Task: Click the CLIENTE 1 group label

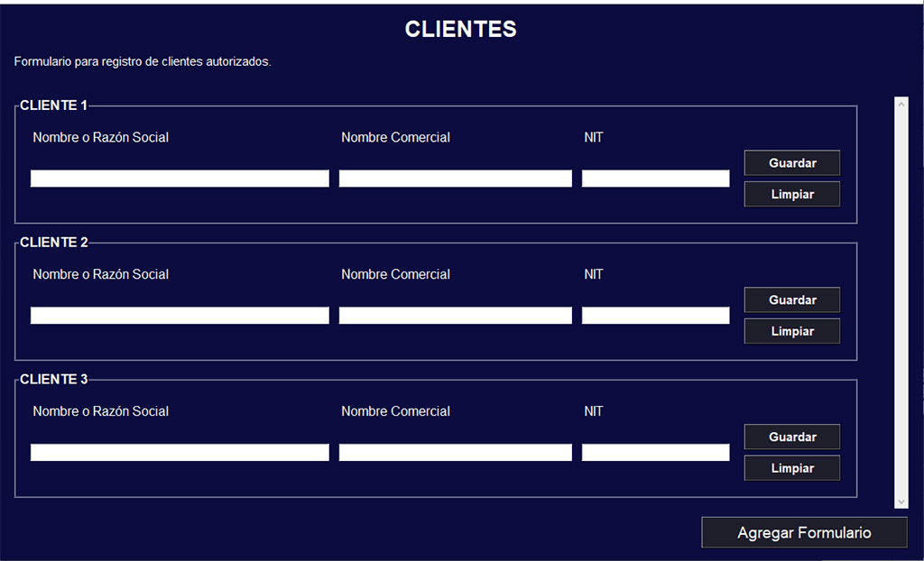Action: [x=53, y=106]
